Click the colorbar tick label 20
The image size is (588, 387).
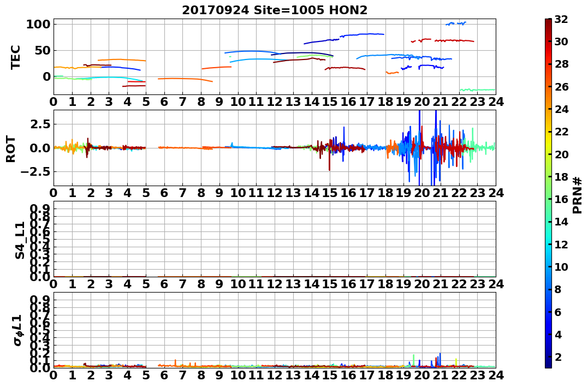pos(561,154)
